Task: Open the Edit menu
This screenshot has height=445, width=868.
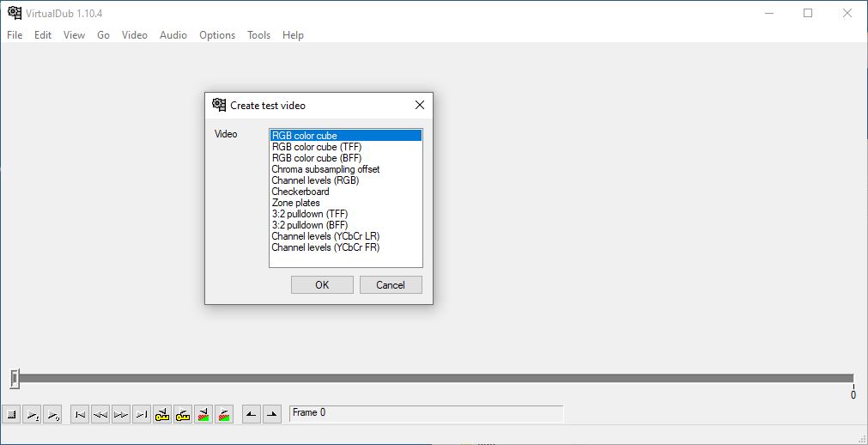Action: pyautogui.click(x=43, y=35)
